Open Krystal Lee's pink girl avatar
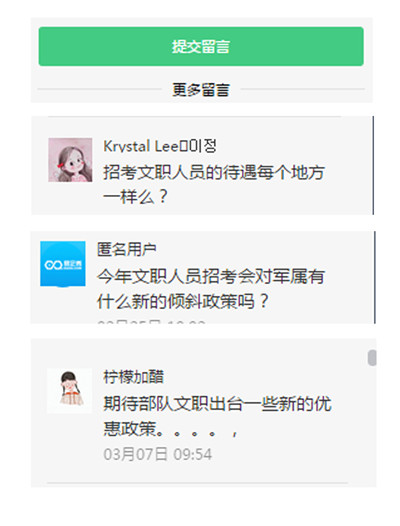 (70, 160)
